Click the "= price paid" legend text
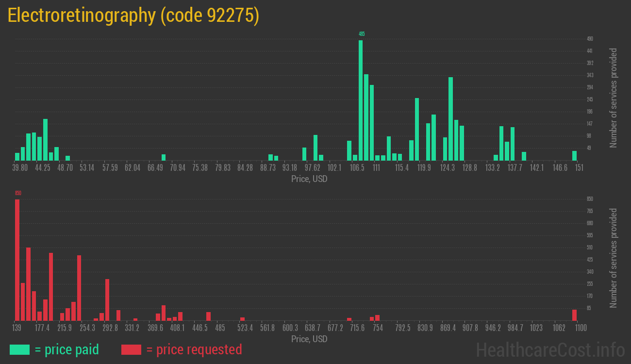Screen dimensions: 631x364 67,349
